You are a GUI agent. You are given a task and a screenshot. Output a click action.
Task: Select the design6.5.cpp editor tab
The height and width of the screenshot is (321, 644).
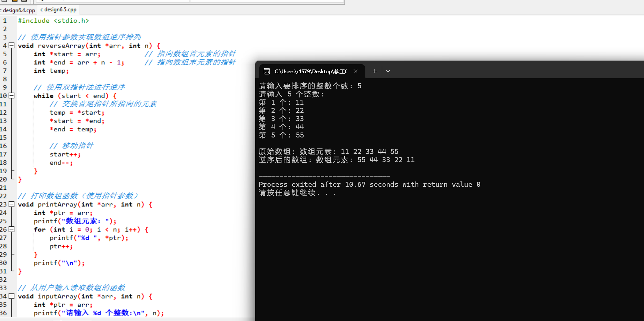tap(59, 10)
